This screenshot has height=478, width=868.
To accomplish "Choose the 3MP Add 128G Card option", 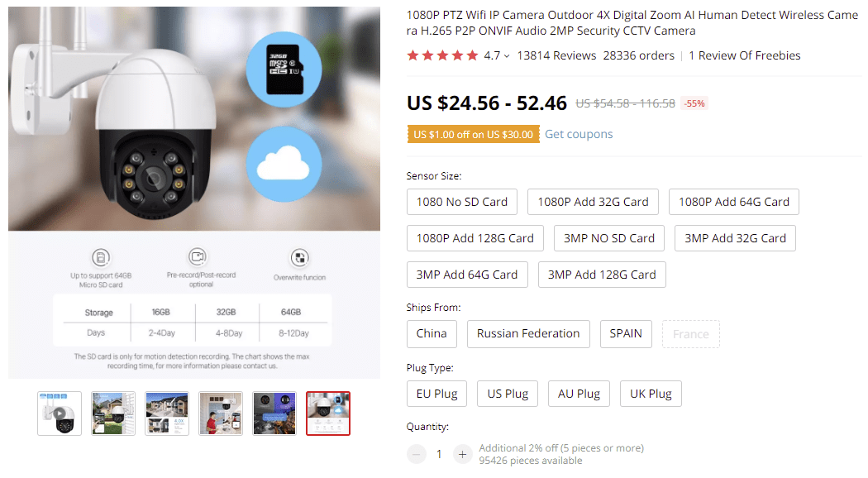I will 602,275.
